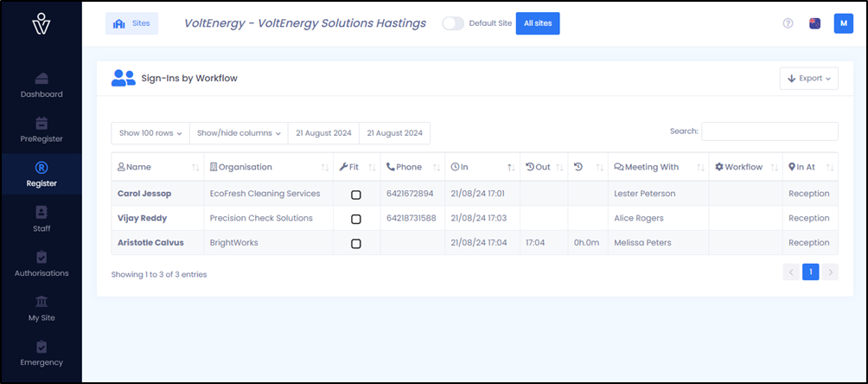Open My Site in sidebar
The width and height of the screenshot is (868, 384).
41,310
